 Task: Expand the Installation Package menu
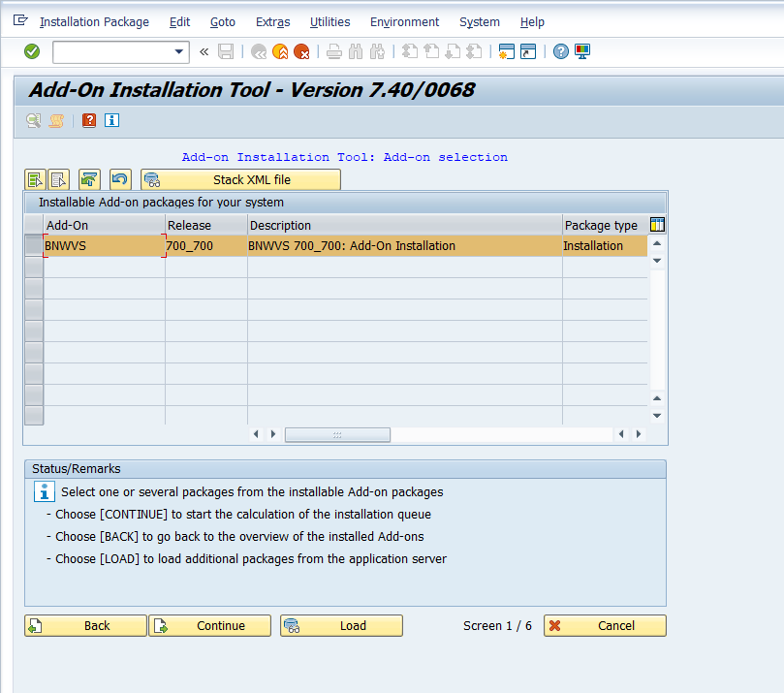point(94,21)
